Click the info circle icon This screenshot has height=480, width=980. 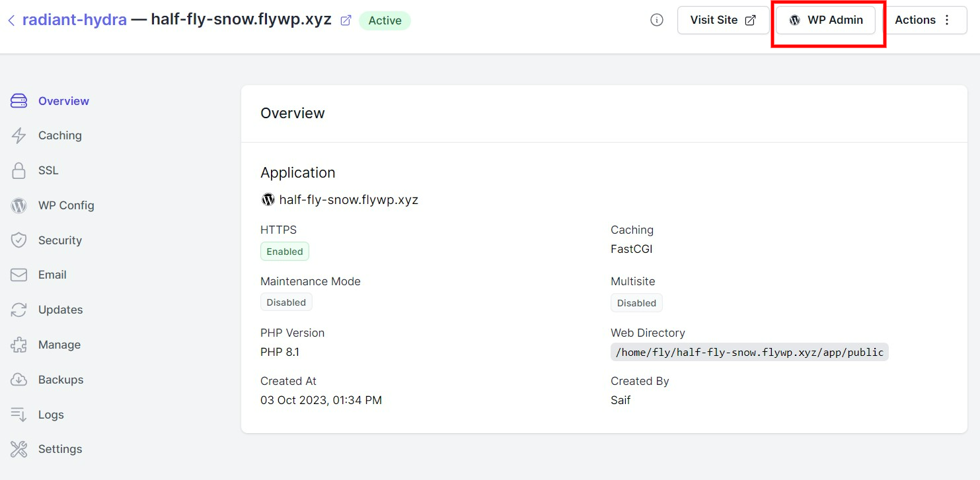[x=657, y=20]
